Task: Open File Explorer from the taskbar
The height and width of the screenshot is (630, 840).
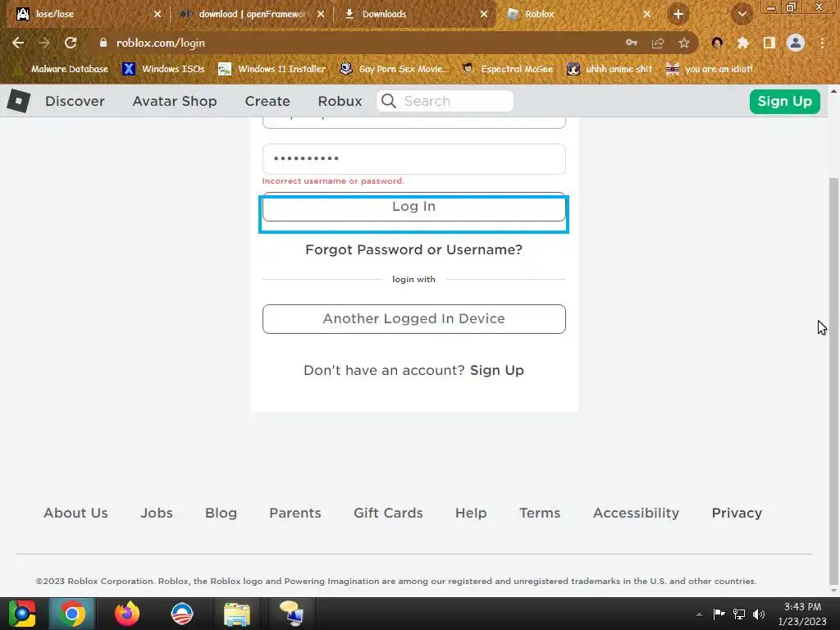Action: pyautogui.click(x=237, y=614)
